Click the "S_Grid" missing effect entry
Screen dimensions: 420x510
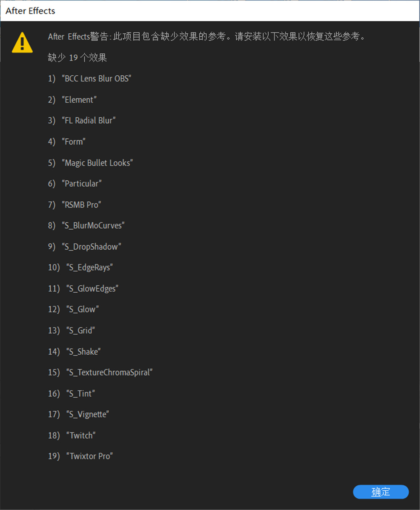(x=81, y=330)
